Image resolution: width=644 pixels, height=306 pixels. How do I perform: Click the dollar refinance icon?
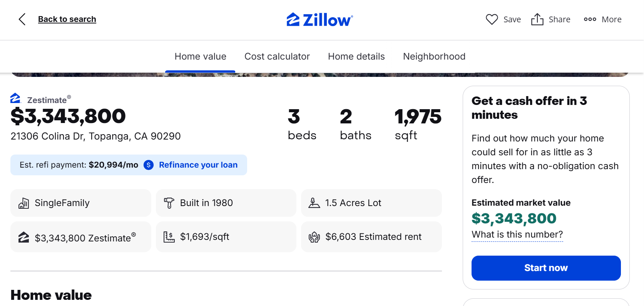149,165
